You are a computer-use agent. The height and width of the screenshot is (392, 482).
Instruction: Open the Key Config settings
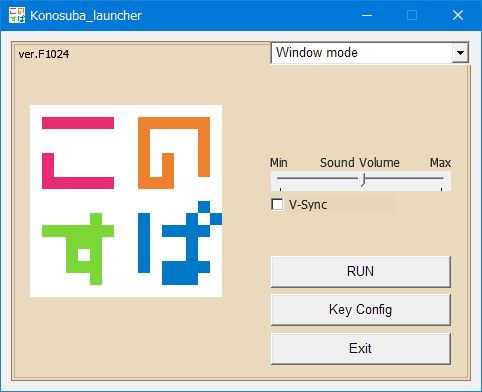[361, 310]
